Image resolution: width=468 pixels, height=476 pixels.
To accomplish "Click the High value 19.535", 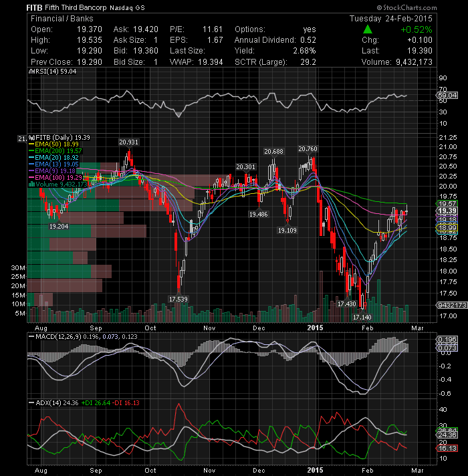I will click(89, 40).
